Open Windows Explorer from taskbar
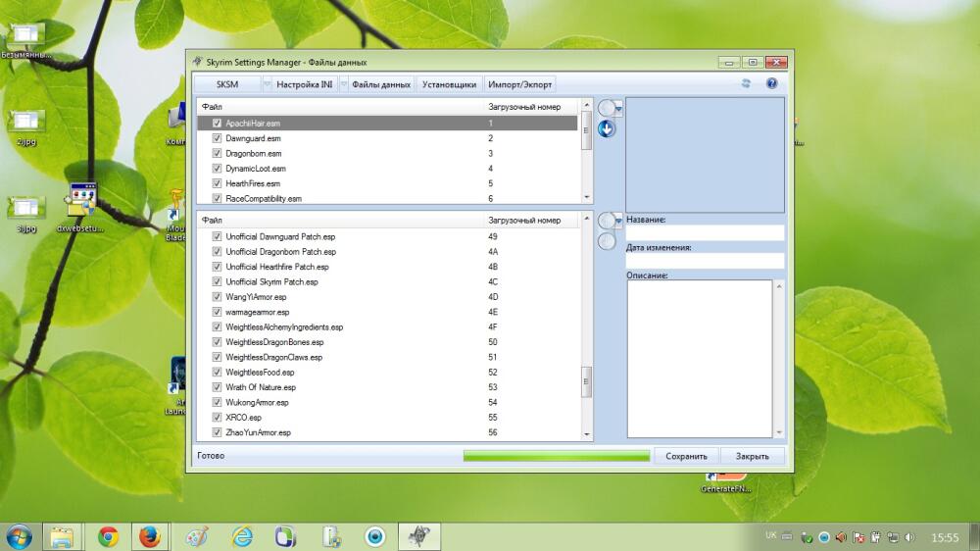Image resolution: width=980 pixels, height=551 pixels. pos(61,536)
